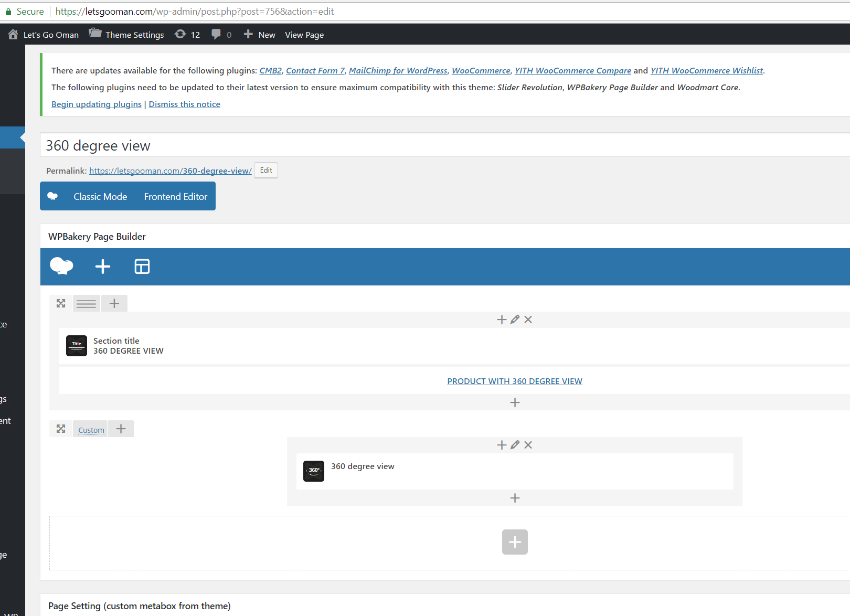Viewport: 850px width, 616px height.
Task: Open Theme Settings menu
Action: click(x=135, y=35)
